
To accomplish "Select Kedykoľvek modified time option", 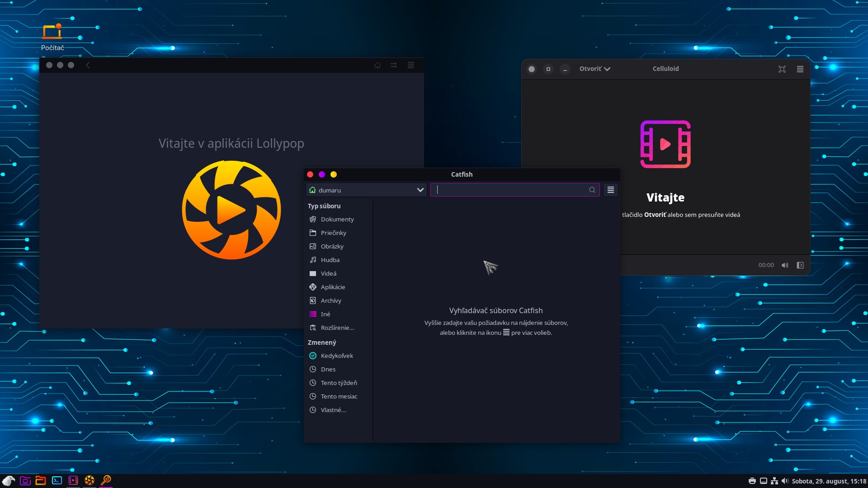I will click(338, 356).
